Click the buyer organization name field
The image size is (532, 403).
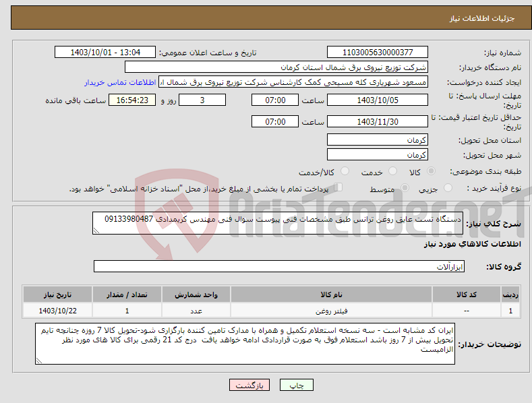[x=276, y=67]
